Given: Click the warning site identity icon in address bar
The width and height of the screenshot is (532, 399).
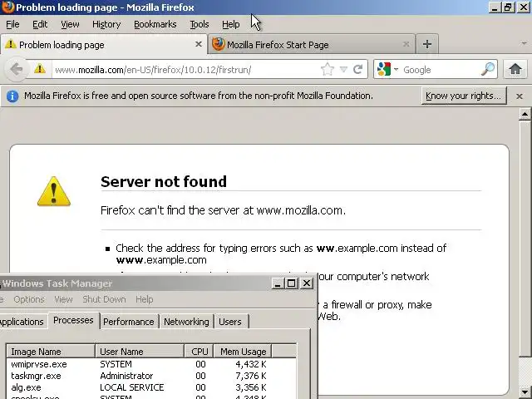Looking at the screenshot, I should 40,69.
